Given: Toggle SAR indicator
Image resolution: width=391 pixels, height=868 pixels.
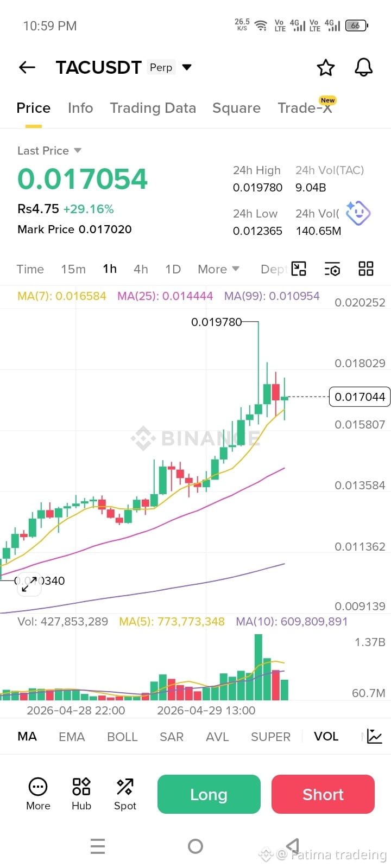Looking at the screenshot, I should click(172, 737).
